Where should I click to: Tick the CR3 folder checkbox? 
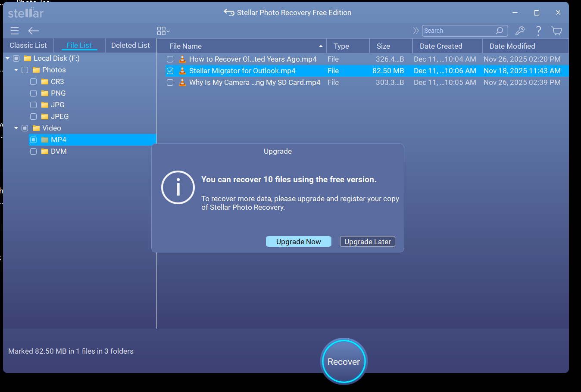click(x=33, y=81)
